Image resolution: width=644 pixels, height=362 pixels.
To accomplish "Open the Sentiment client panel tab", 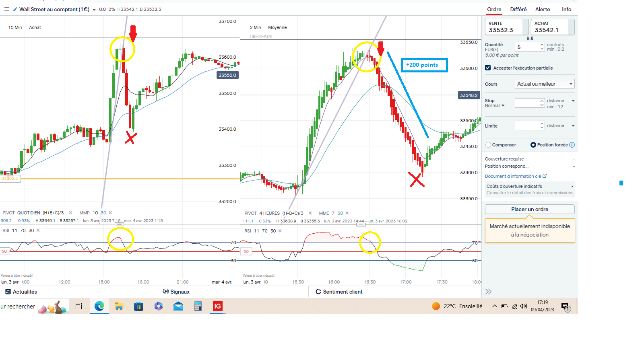I will [x=339, y=292].
